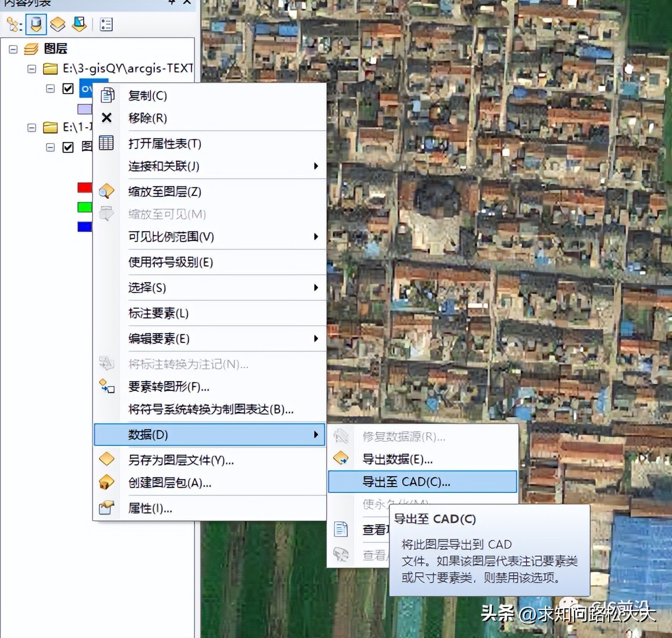Collapse the E:\3-gisQY\arcgis-TEXT folder node
The image size is (672, 638).
pos(31,69)
